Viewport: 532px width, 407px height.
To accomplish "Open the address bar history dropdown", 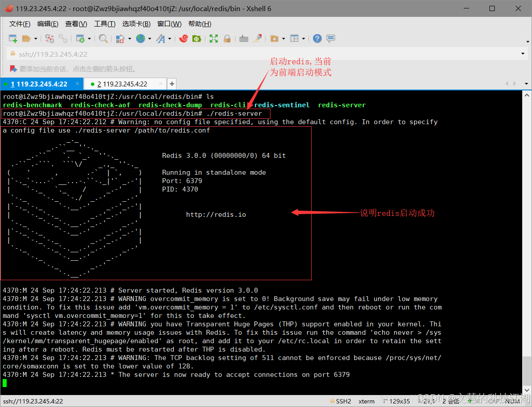I will pyautogui.click(x=523, y=54).
